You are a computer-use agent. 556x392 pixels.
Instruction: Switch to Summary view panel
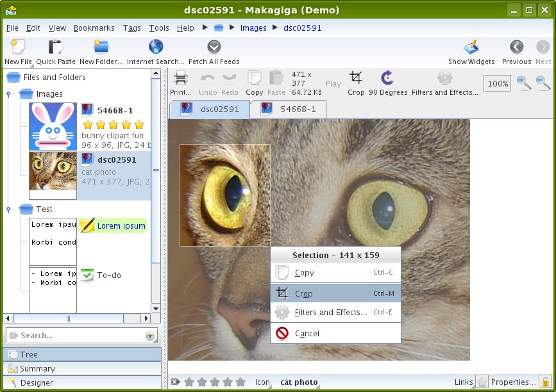point(82,369)
